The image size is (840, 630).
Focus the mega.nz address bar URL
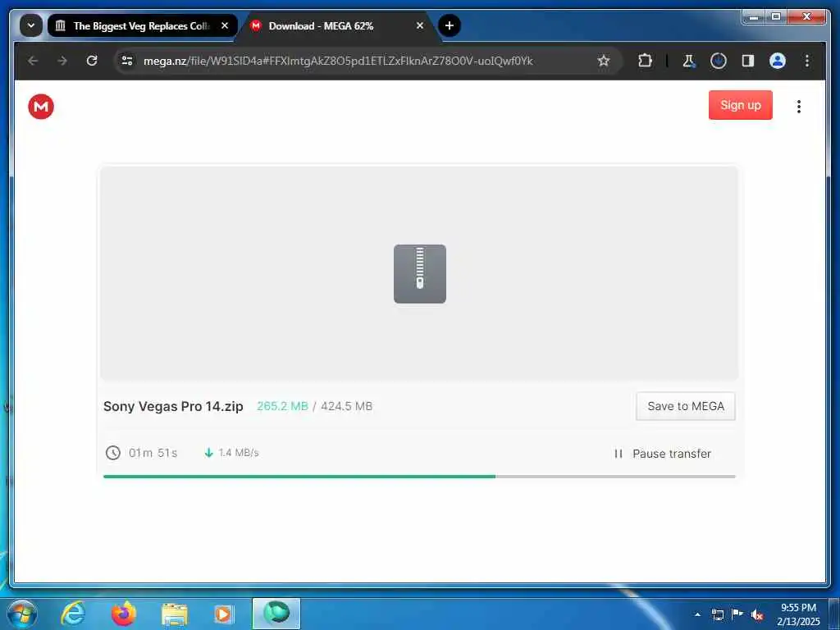[x=338, y=61]
